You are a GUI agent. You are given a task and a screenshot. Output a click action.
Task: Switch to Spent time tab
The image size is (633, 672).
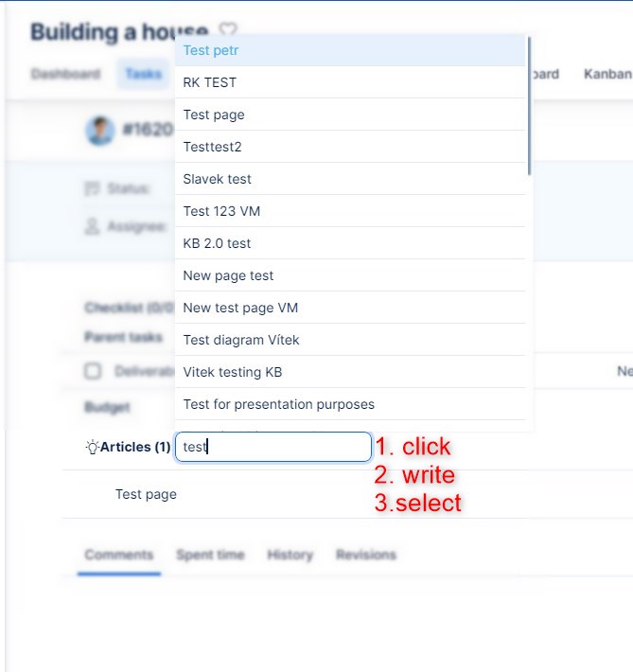210,555
